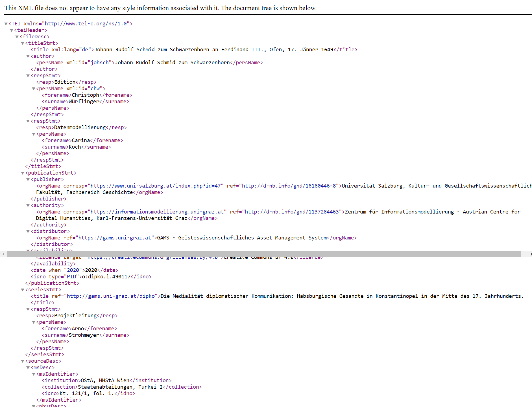The image size is (532, 407).
Task: Collapse the publisher node
Action: tap(28, 179)
